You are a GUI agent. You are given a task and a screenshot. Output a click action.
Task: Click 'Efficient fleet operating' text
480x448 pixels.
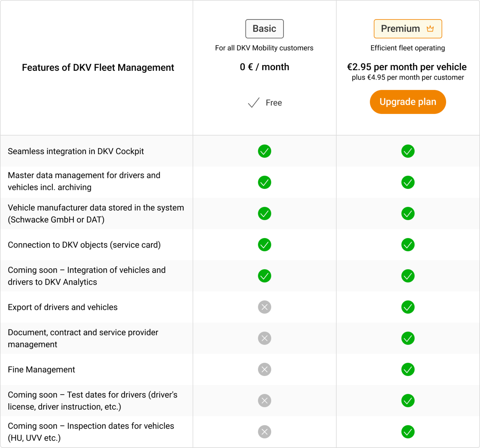click(408, 48)
